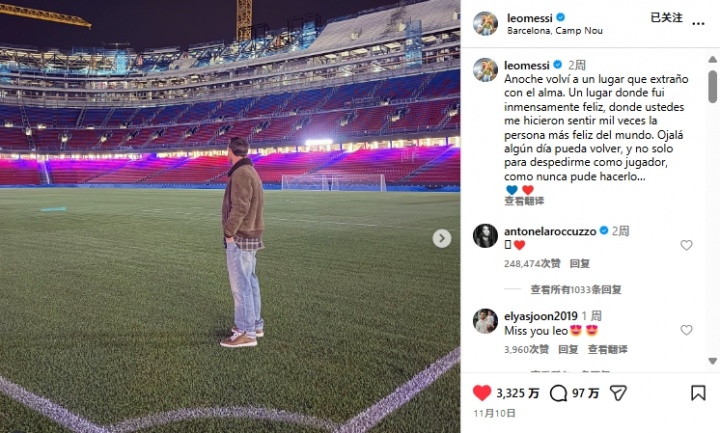This screenshot has height=433, width=720.
Task: Open comments with the speech bubble icon
Action: [x=558, y=393]
